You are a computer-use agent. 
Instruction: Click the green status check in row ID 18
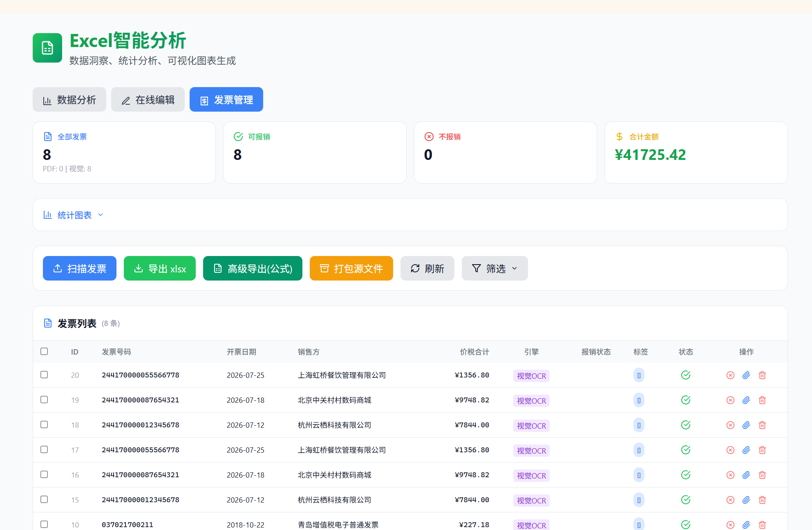pos(686,425)
